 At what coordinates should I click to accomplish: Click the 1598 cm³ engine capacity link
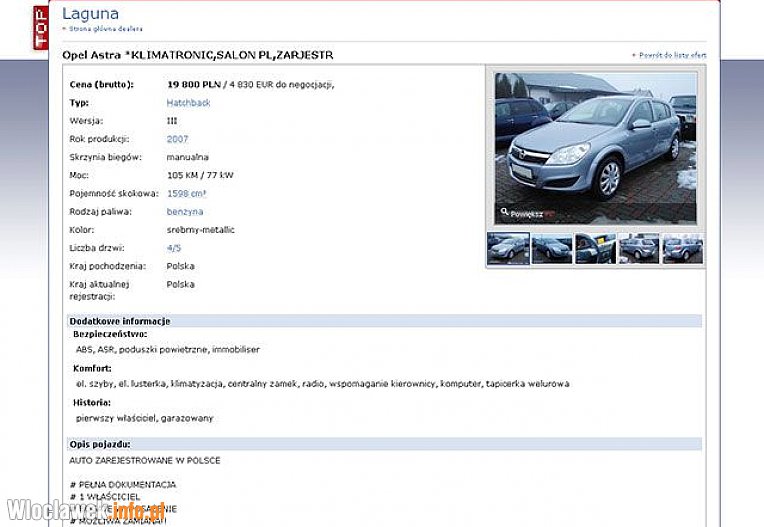pos(187,193)
